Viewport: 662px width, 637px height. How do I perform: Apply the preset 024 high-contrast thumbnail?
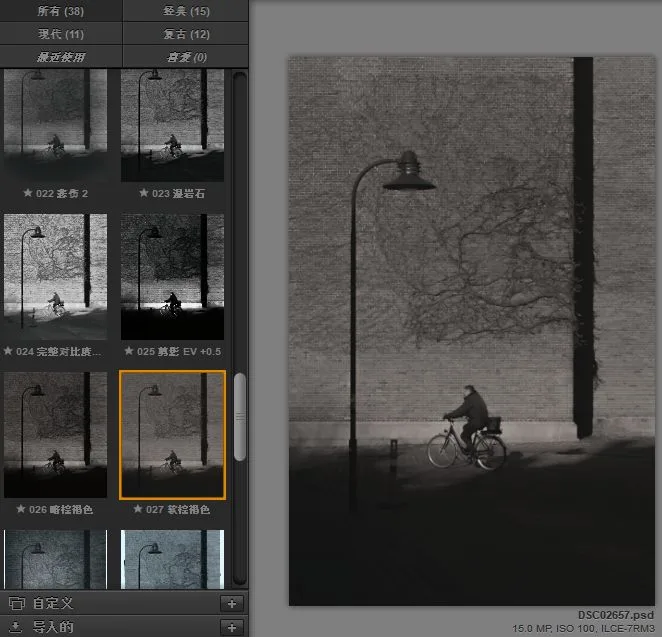coord(55,276)
